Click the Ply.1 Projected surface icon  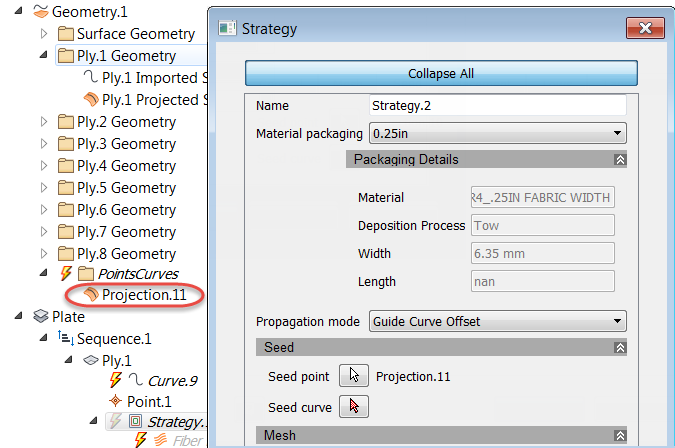[90, 100]
